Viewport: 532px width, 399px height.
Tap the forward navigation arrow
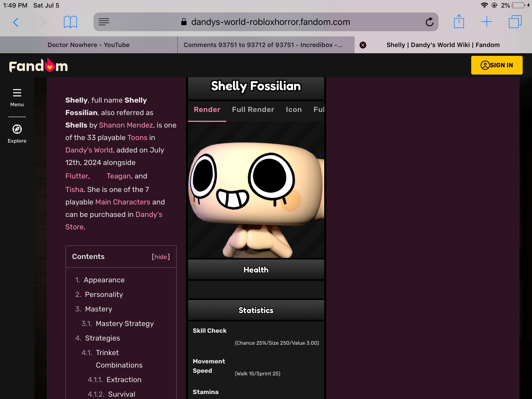coord(43,22)
